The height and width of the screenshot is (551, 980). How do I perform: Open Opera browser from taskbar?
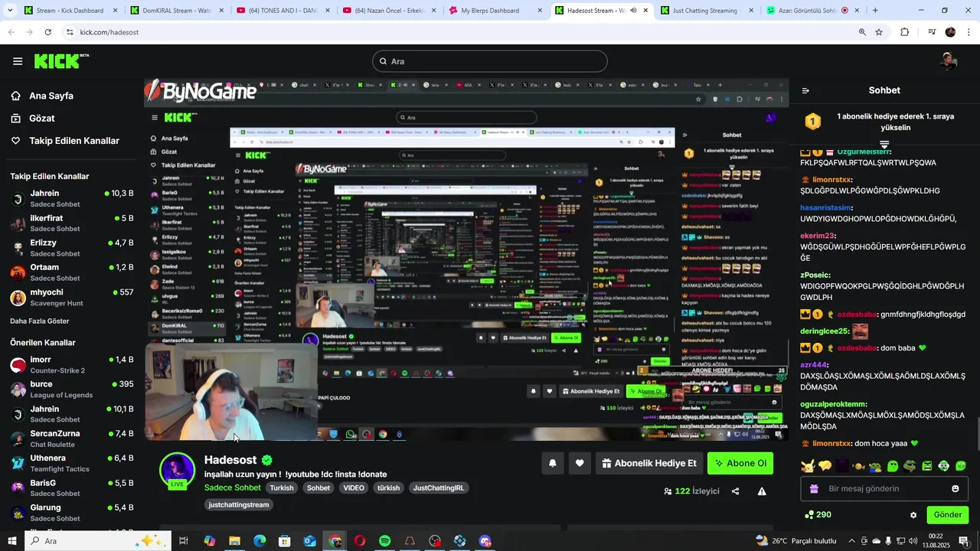pos(360,541)
